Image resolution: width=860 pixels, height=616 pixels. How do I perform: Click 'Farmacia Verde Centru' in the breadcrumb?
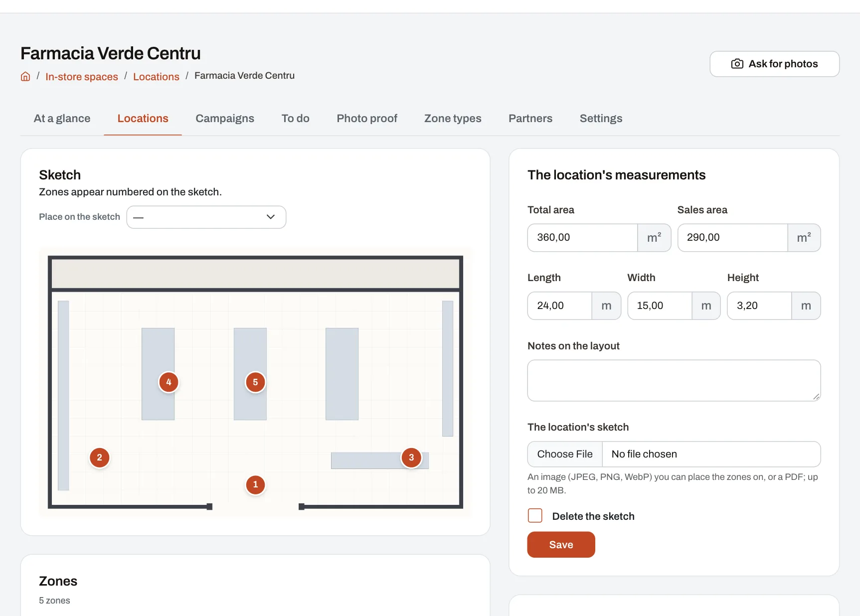coord(244,76)
